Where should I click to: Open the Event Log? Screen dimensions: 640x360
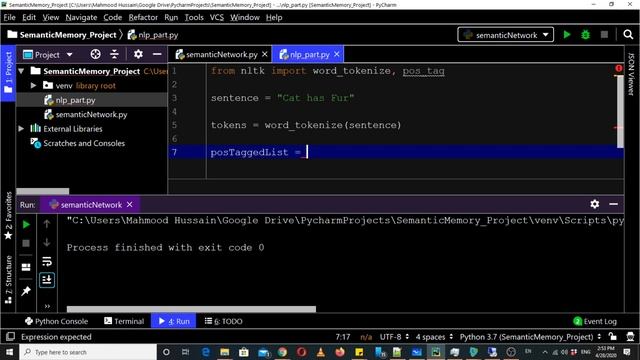595,321
